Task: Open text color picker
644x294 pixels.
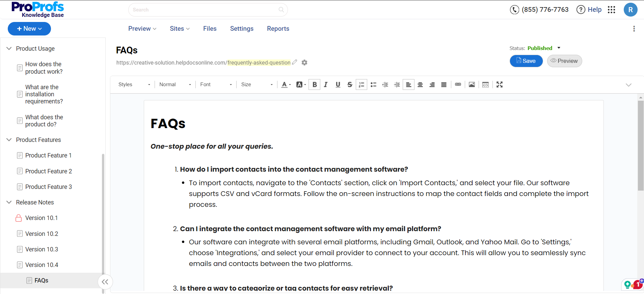Action: coord(286,84)
